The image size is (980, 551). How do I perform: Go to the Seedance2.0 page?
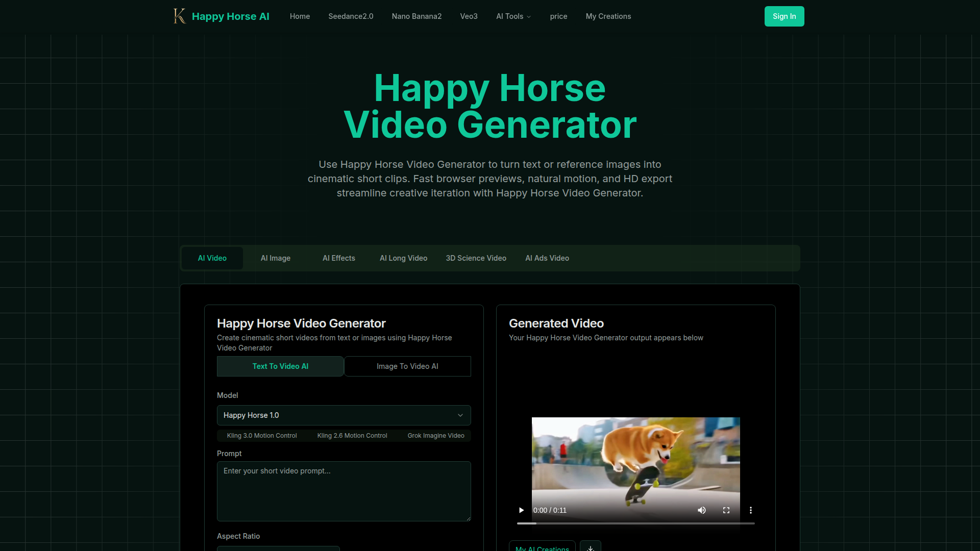[351, 16]
